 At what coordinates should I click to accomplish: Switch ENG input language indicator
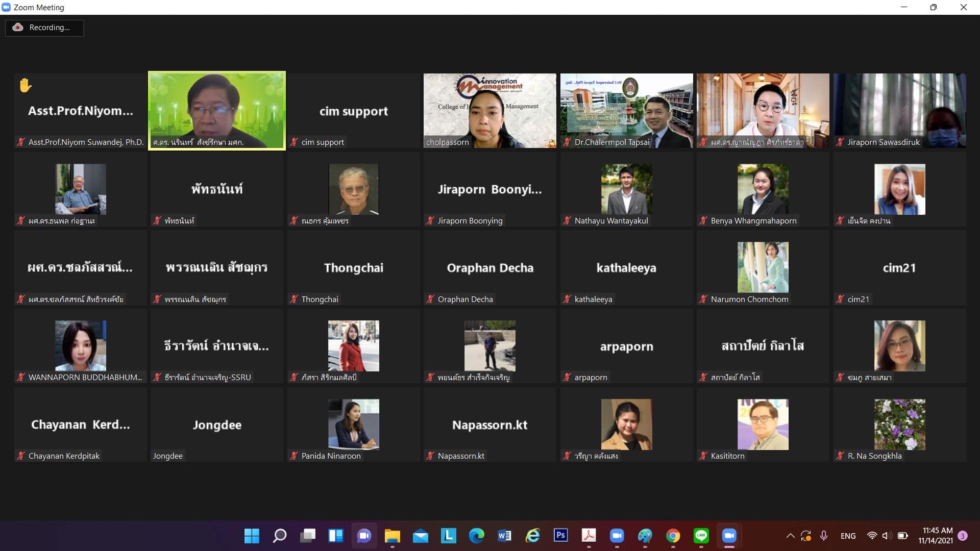848,536
